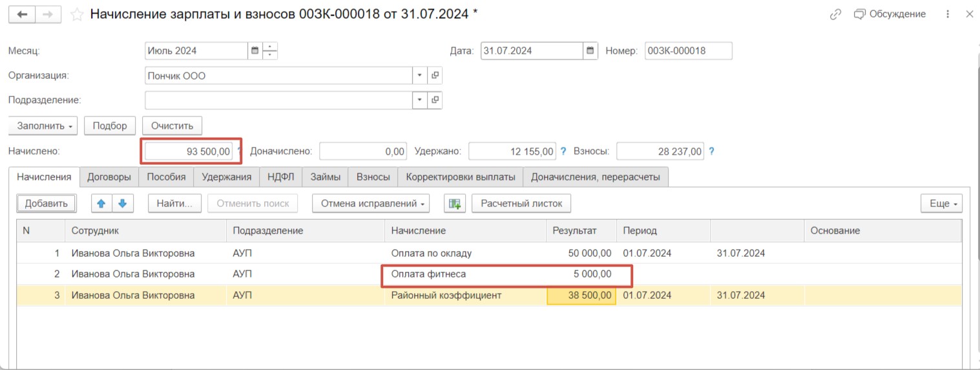The image size is (980, 370).
Task: Sort by the Результат column header
Action: [x=581, y=230]
